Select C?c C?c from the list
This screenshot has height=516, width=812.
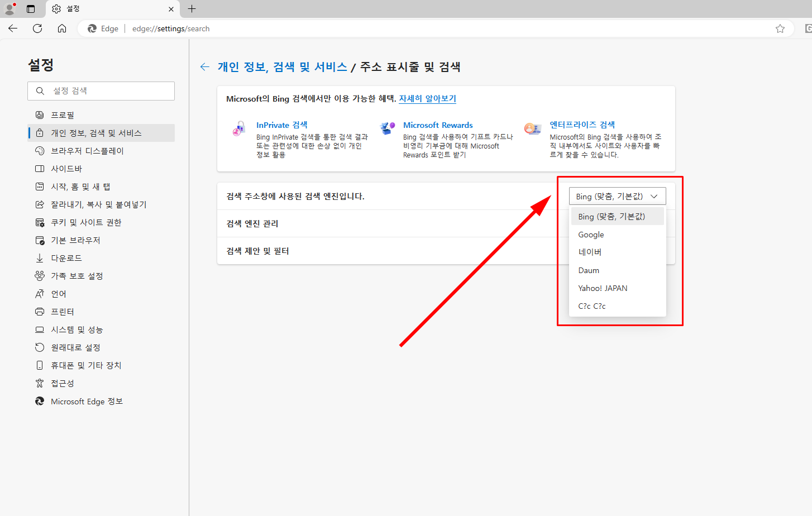point(618,306)
